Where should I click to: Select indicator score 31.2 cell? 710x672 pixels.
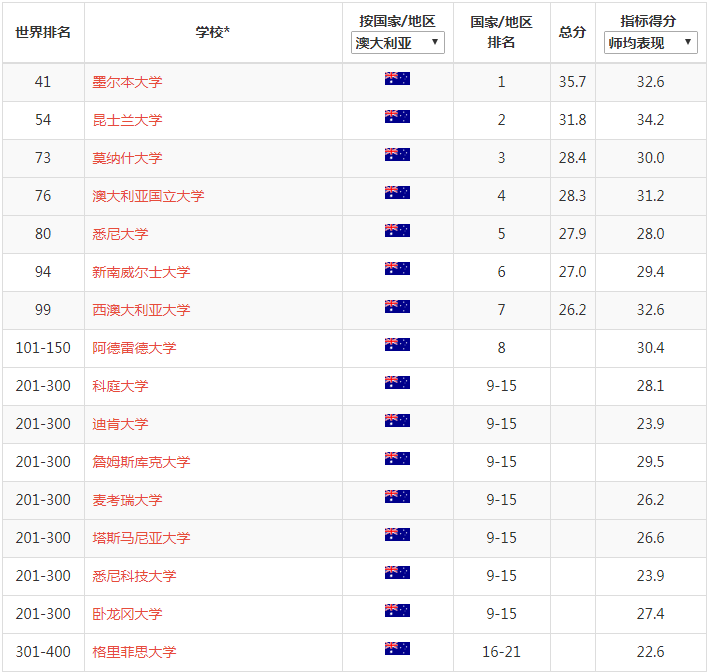click(x=651, y=196)
